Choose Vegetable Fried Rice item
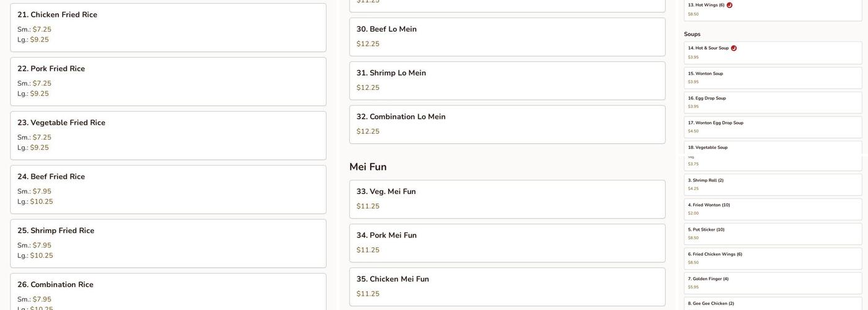Image resolution: width=868 pixels, height=310 pixels. [168, 135]
